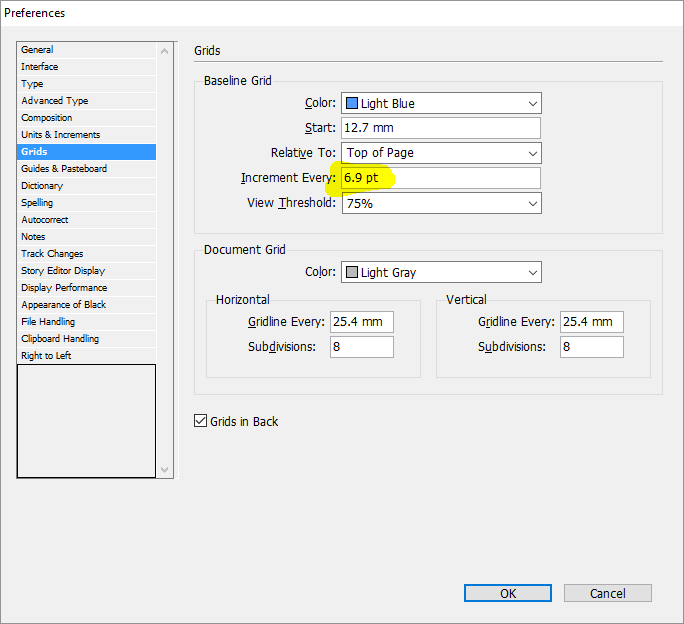The height and width of the screenshot is (624, 684).
Task: Click the Increment Every input field
Action: 441,178
